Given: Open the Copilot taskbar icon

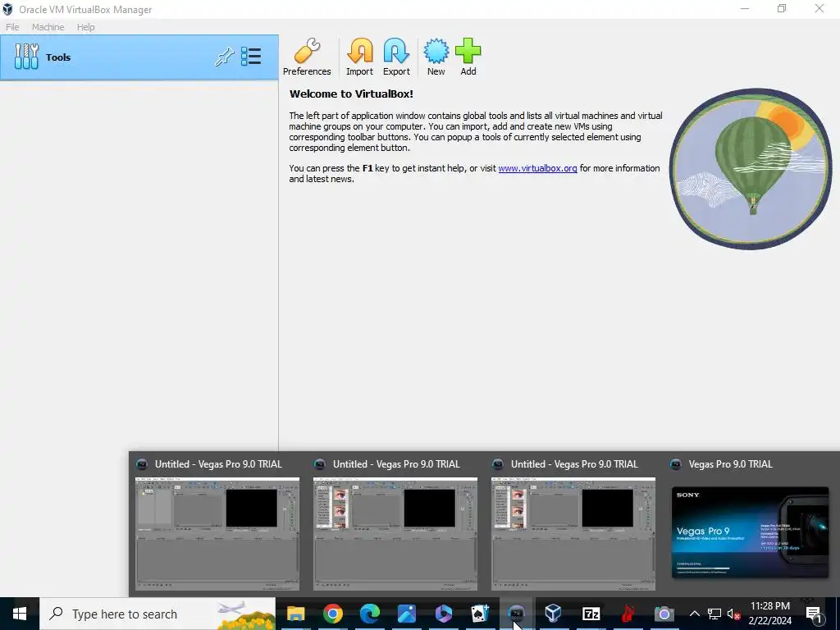Looking at the screenshot, I should pyautogui.click(x=444, y=614).
